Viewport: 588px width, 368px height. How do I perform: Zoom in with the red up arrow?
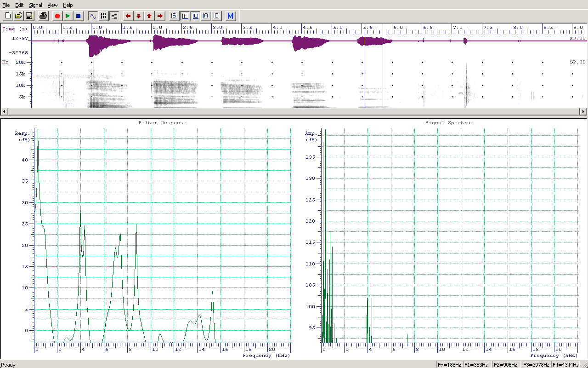pyautogui.click(x=149, y=16)
